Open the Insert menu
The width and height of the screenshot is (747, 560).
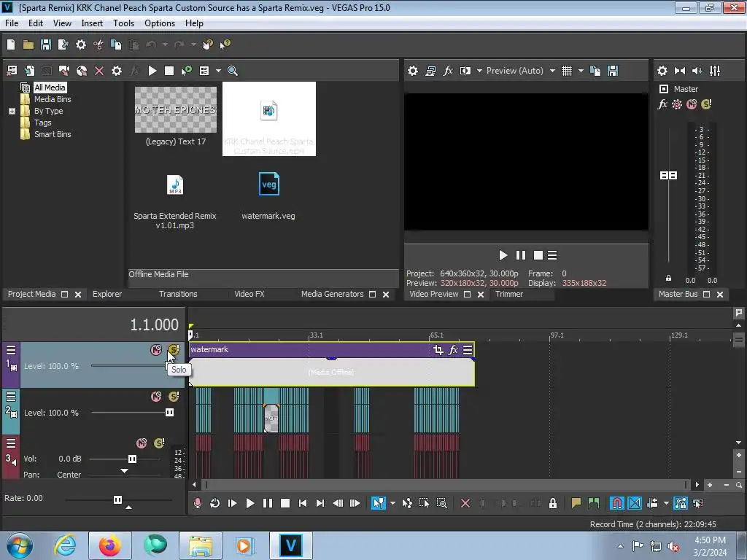[92, 23]
